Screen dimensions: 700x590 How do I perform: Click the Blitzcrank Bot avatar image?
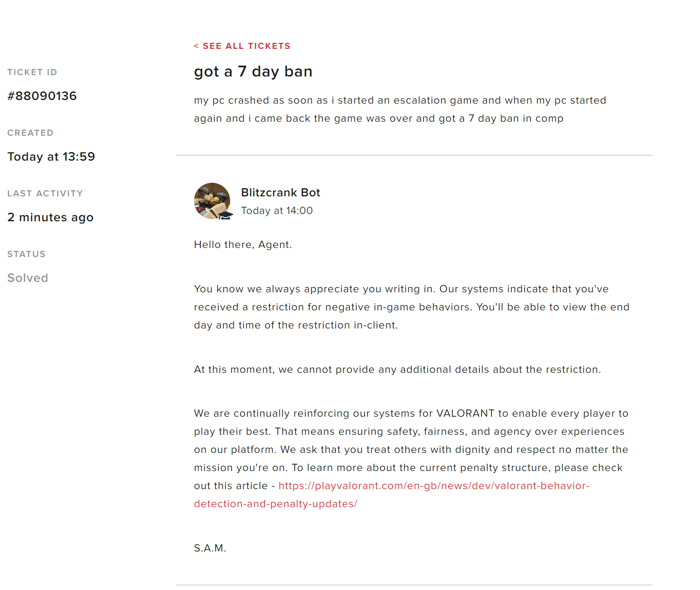pos(212,201)
